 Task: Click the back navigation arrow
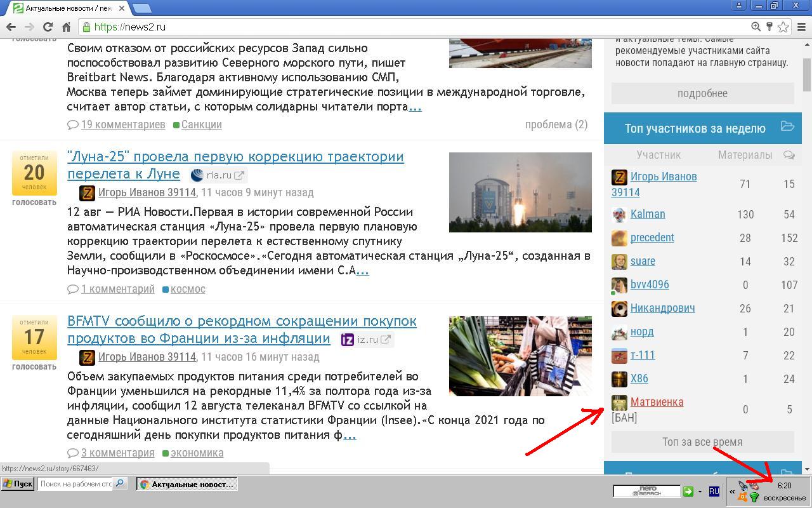tap(11, 27)
